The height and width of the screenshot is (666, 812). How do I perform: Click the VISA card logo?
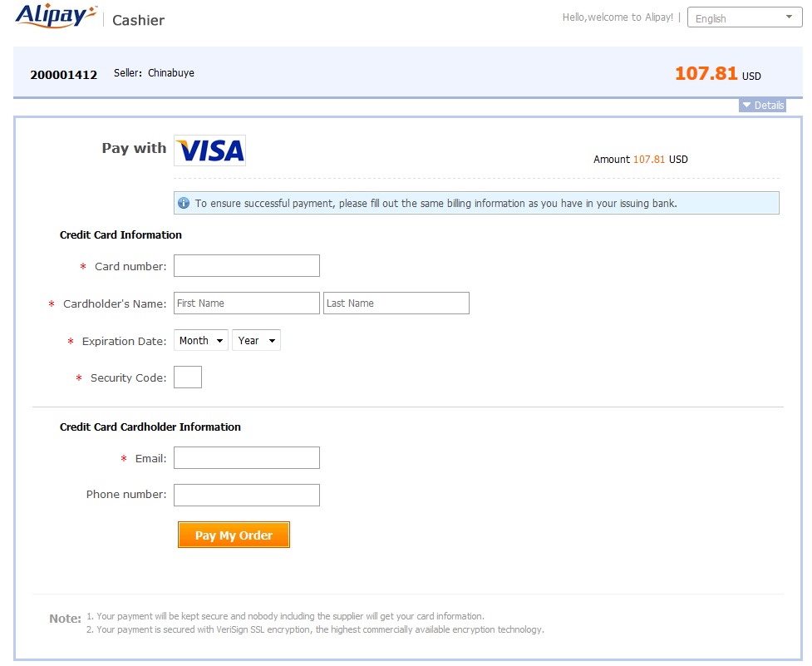click(x=209, y=150)
